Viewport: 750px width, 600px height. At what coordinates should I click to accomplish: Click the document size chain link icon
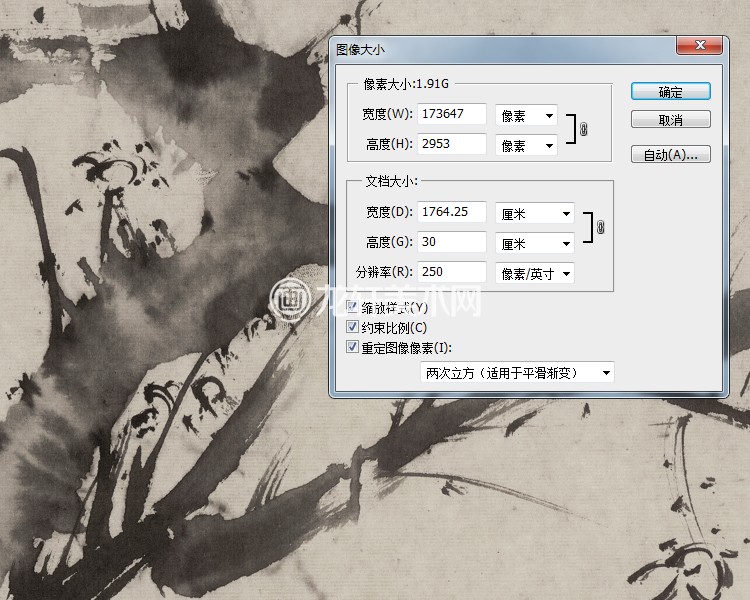[600, 228]
